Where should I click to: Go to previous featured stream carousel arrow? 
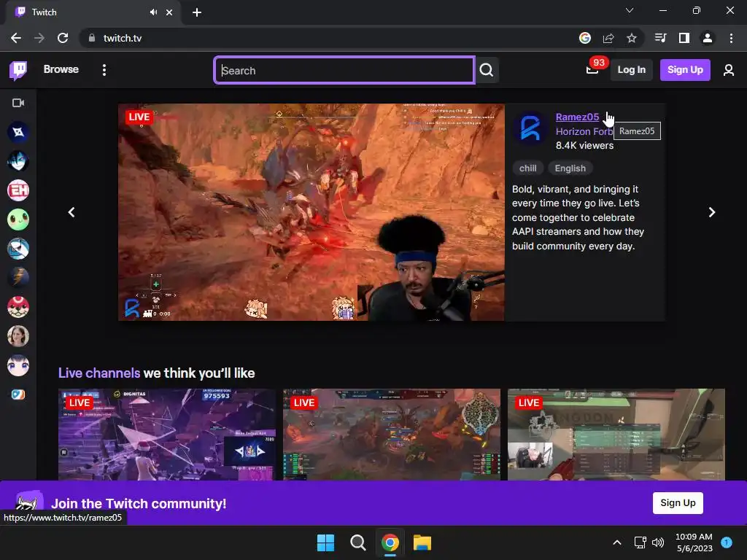coord(71,212)
